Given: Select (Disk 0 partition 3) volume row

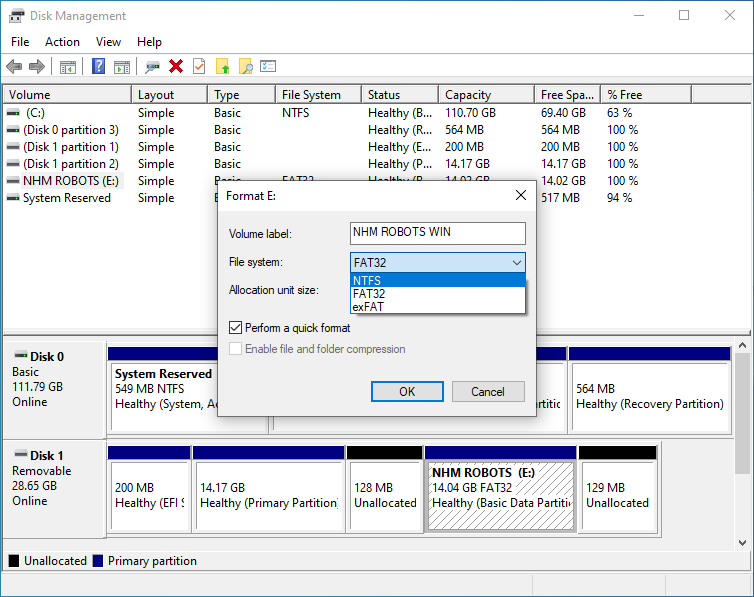Looking at the screenshot, I should (x=71, y=130).
